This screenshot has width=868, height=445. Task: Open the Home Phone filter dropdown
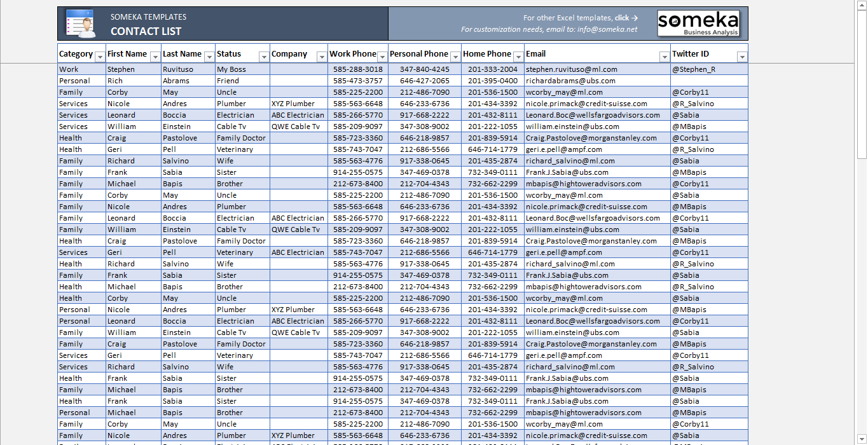[518, 56]
